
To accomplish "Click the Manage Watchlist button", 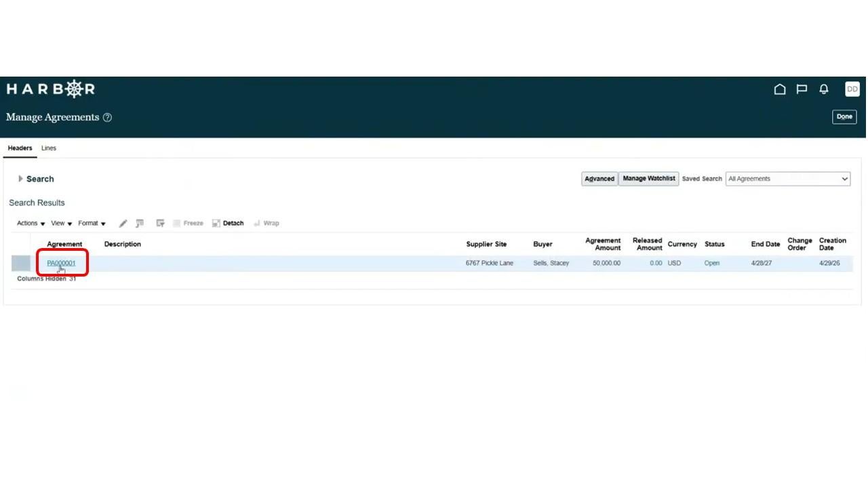I will click(x=649, y=179).
